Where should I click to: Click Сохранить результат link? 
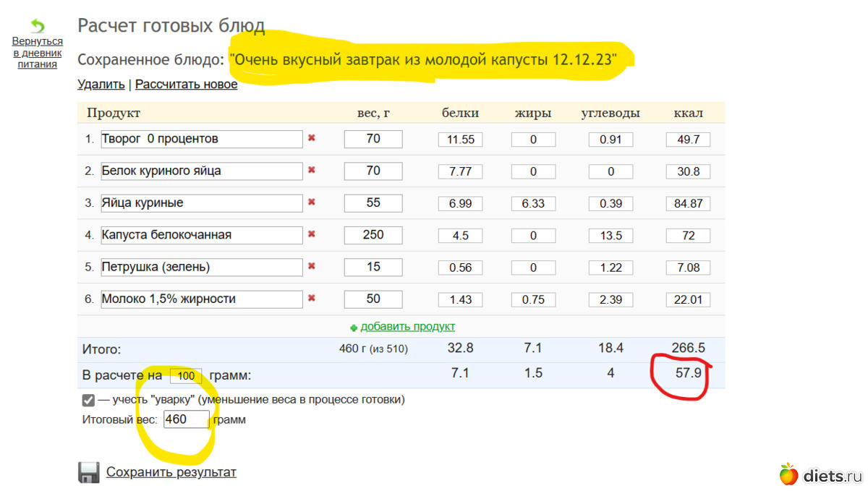click(x=171, y=472)
